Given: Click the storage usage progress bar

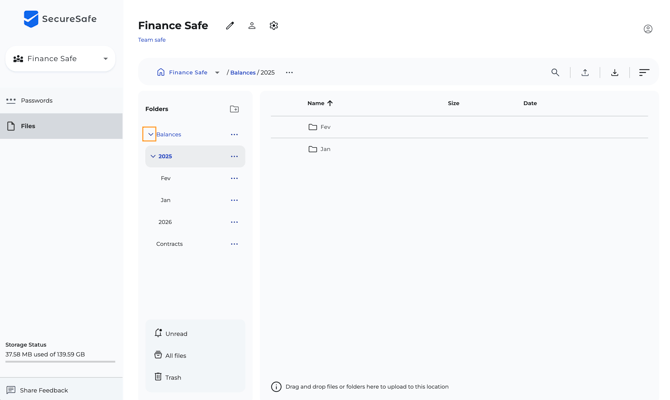Looking at the screenshot, I should [x=60, y=362].
